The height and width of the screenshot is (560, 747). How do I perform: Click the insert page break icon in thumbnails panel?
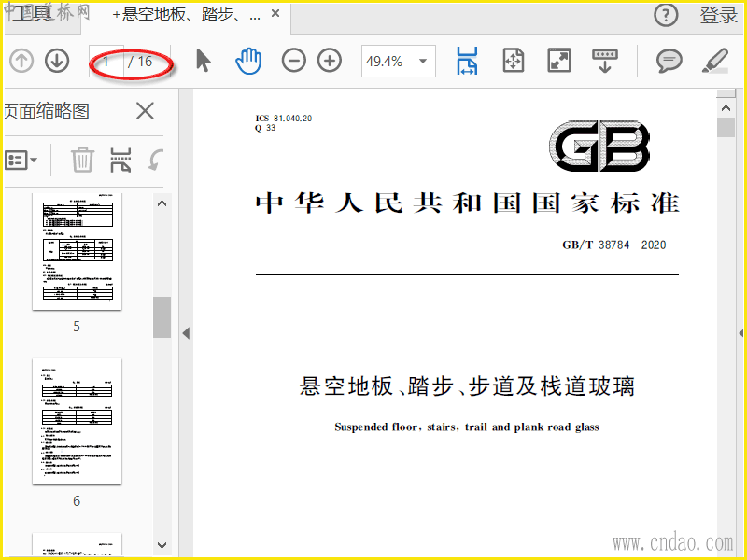tap(120, 160)
